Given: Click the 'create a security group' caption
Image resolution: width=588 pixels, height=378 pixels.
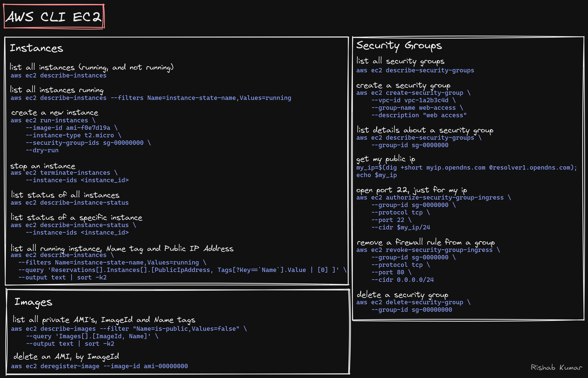Looking at the screenshot, I should 403,85.
